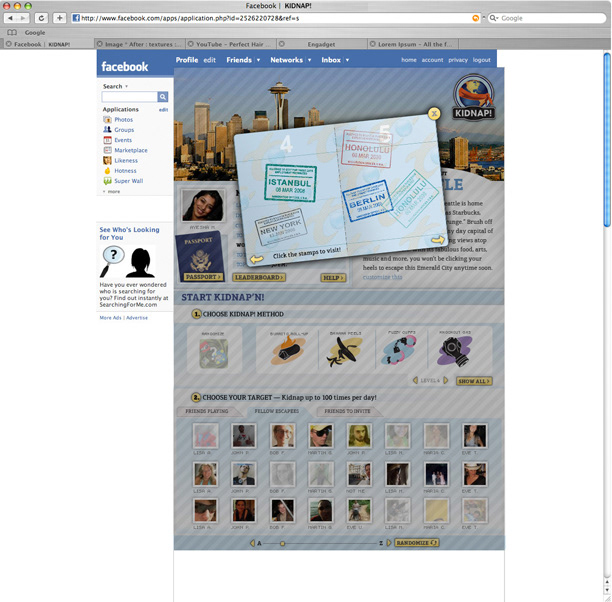Click the PASSPORT button

pos(203,277)
